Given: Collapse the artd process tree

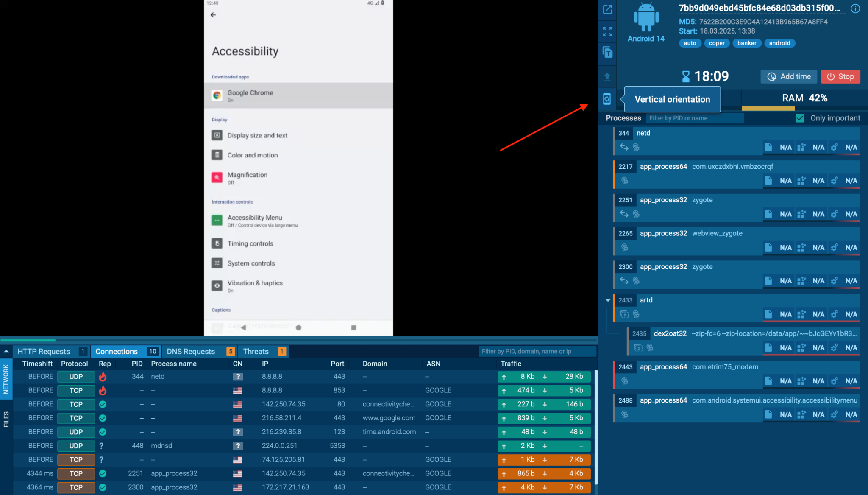Looking at the screenshot, I should 608,300.
